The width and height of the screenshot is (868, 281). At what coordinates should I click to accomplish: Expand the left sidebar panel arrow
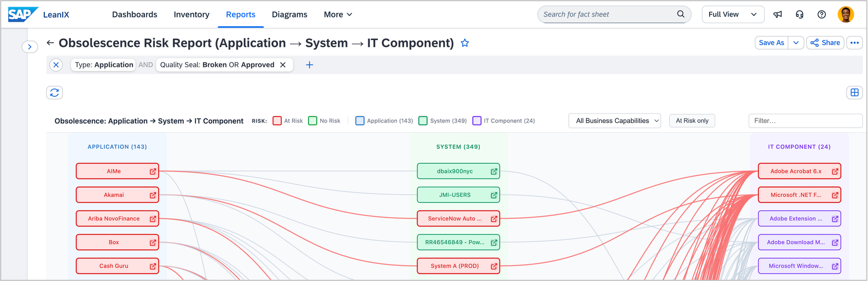30,47
